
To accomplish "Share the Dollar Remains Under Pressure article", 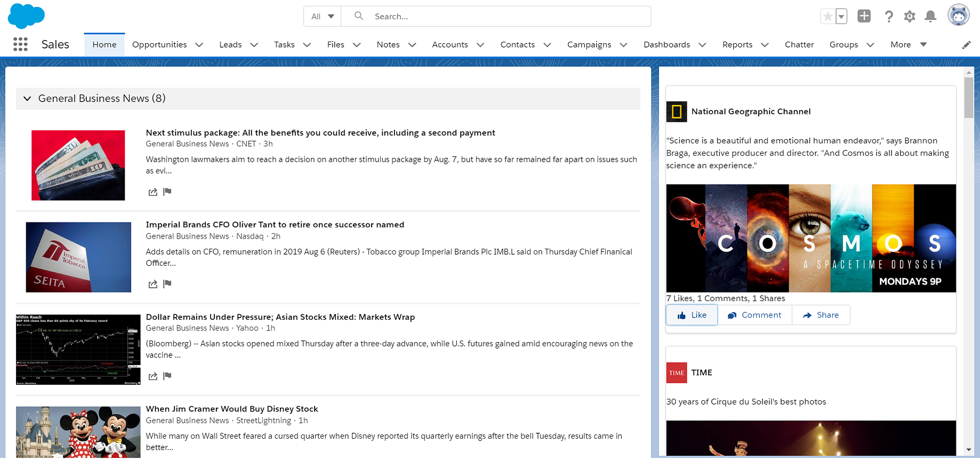I will coord(153,376).
